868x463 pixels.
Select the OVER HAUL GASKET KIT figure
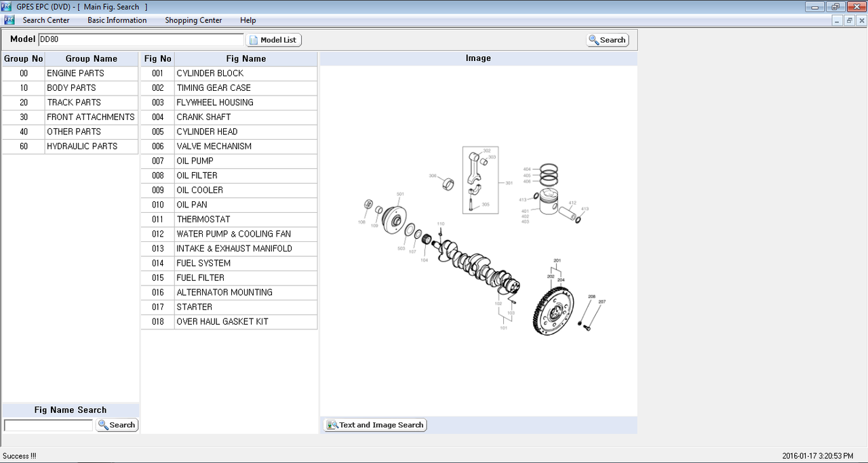pos(229,321)
